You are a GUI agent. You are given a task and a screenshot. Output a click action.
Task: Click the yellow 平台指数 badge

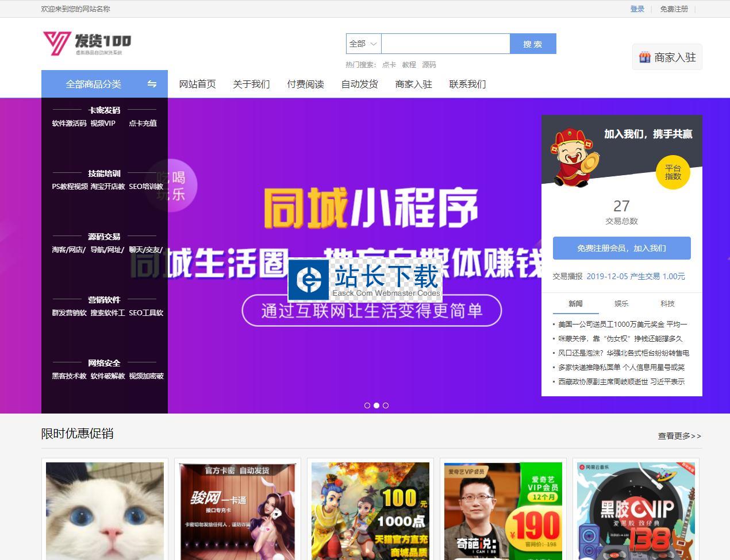tap(673, 172)
